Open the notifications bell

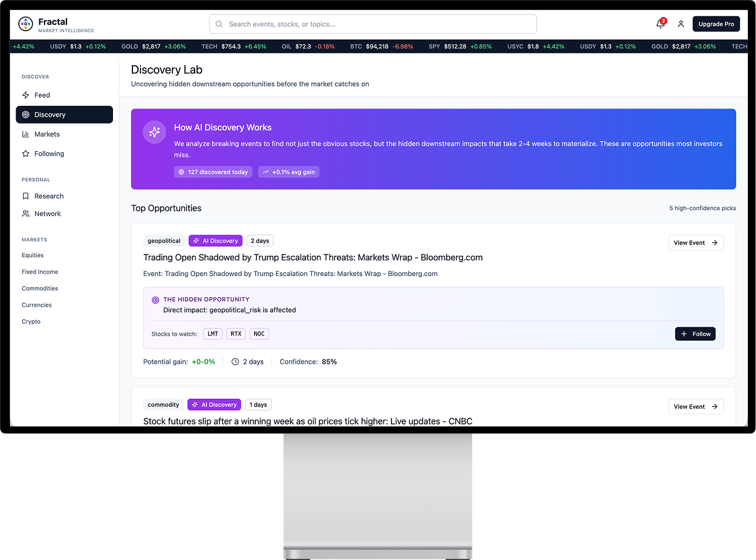(660, 24)
